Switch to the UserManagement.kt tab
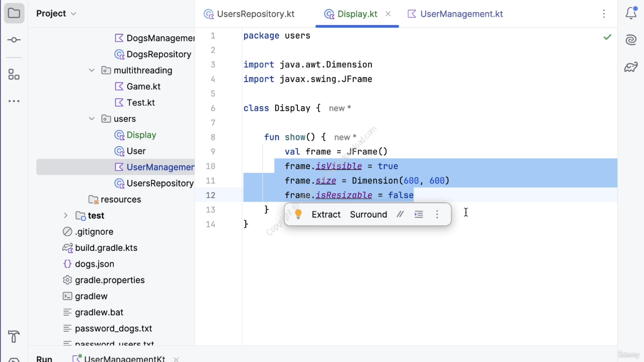 tap(455, 14)
